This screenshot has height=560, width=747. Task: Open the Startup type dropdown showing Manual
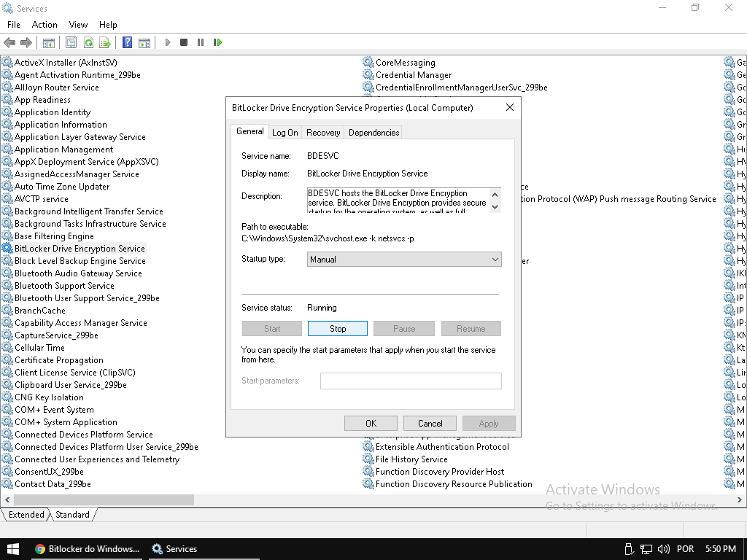click(404, 260)
